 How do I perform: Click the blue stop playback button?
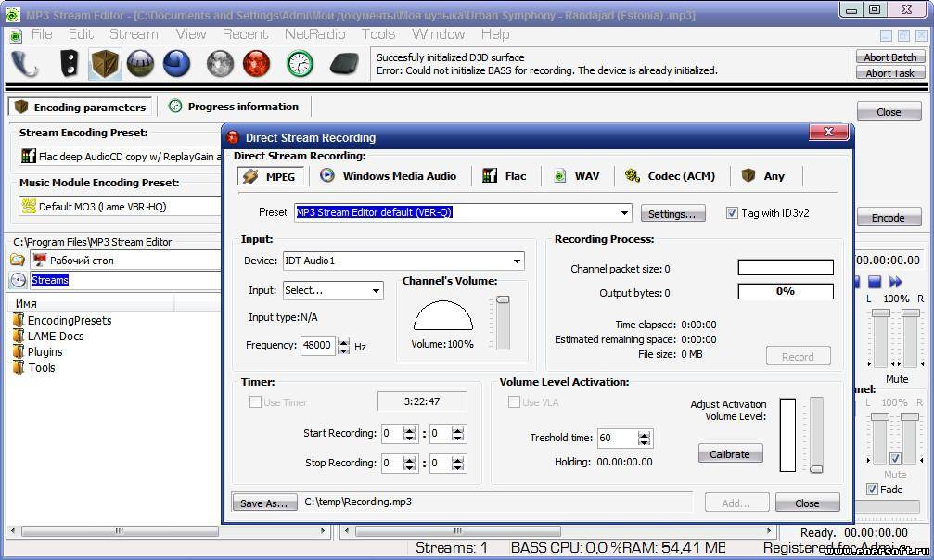point(874,282)
